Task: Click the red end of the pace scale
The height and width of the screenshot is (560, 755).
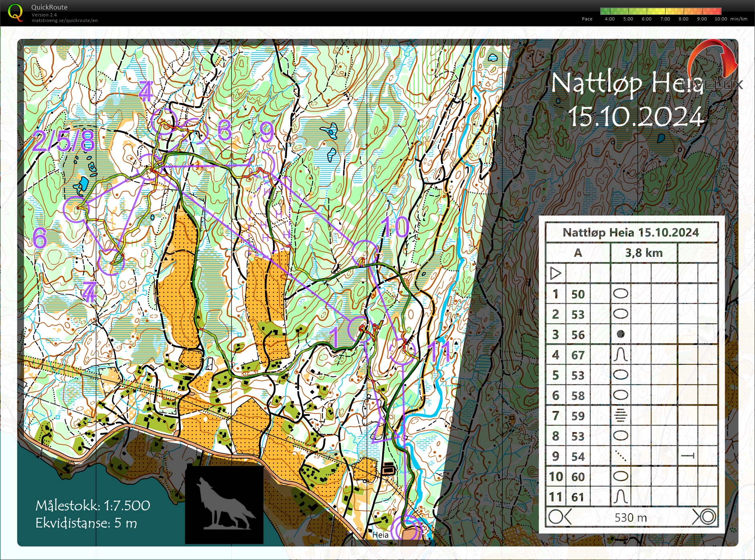Action: 717,11
